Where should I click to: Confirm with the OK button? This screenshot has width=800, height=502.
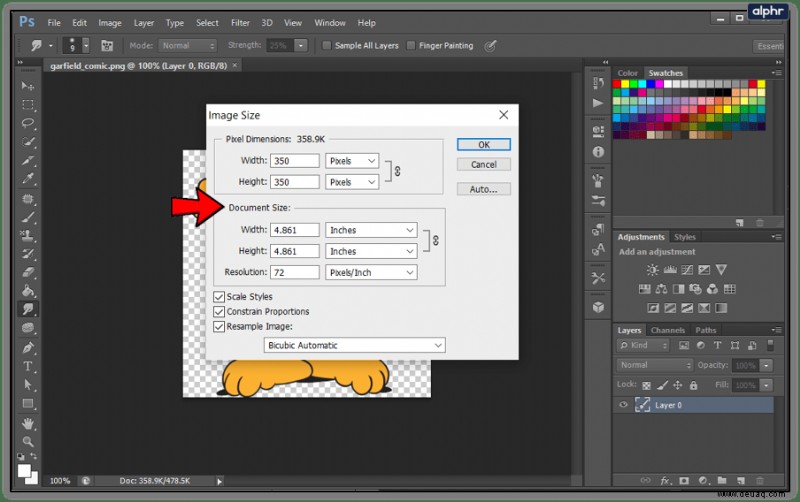coord(484,144)
